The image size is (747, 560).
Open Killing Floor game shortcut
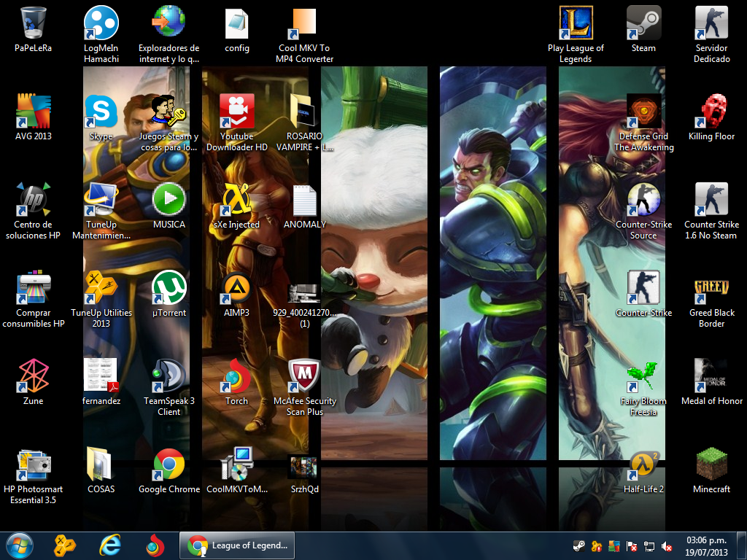pos(711,111)
